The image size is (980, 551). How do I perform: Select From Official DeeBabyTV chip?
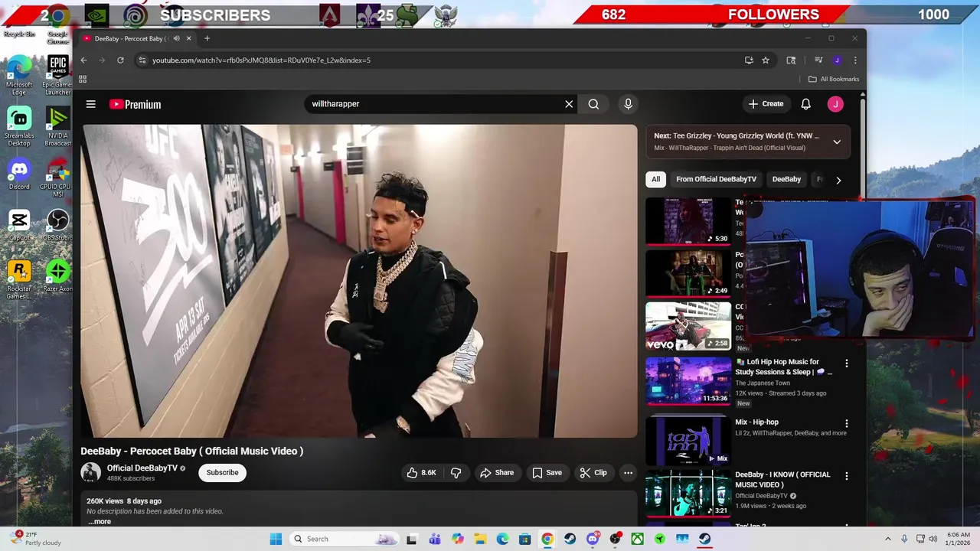[716, 179]
